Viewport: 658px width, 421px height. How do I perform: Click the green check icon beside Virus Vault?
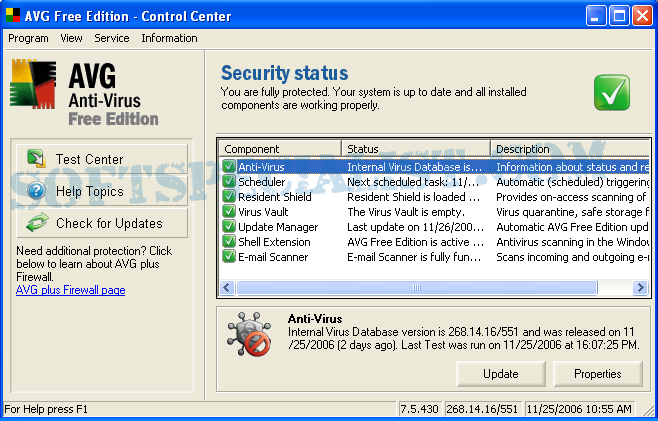pos(229,212)
